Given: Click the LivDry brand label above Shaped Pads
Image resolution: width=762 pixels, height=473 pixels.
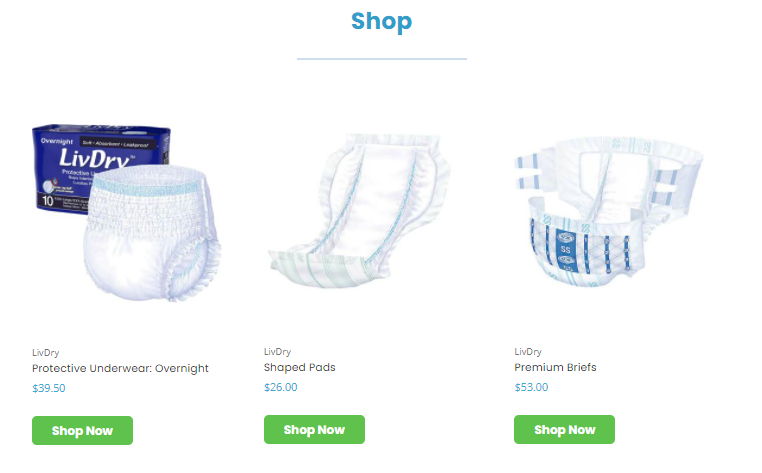Looking at the screenshot, I should pyautogui.click(x=277, y=351).
